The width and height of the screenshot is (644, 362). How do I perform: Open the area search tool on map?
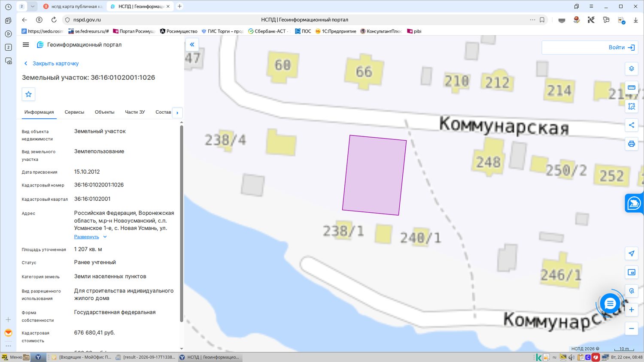[632, 106]
